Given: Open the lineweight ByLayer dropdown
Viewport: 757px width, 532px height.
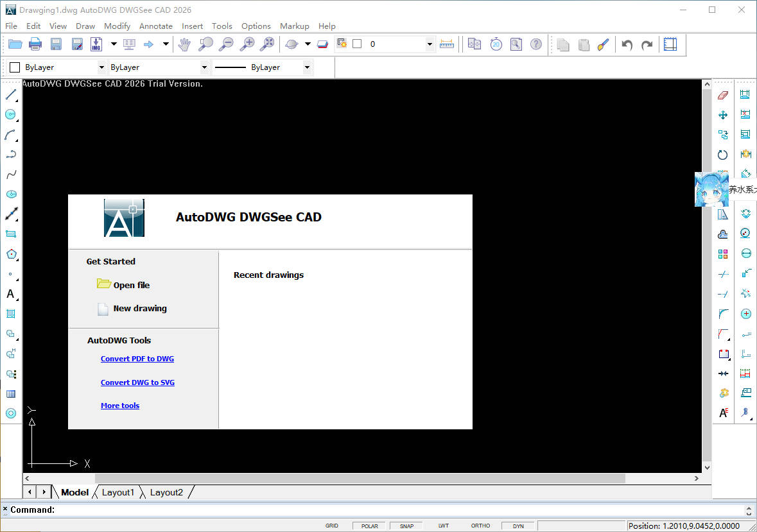Looking at the screenshot, I should tap(307, 67).
